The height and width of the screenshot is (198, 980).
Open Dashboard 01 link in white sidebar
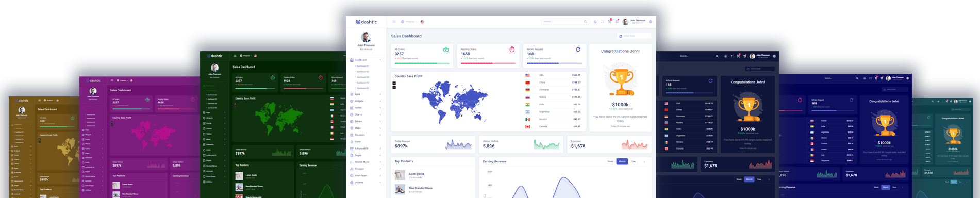[362, 66]
